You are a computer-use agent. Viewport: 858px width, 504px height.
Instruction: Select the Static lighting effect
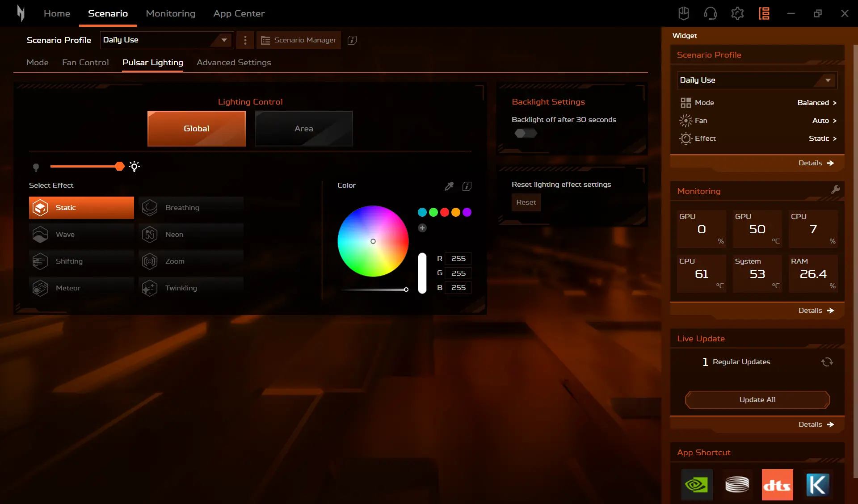pyautogui.click(x=81, y=208)
